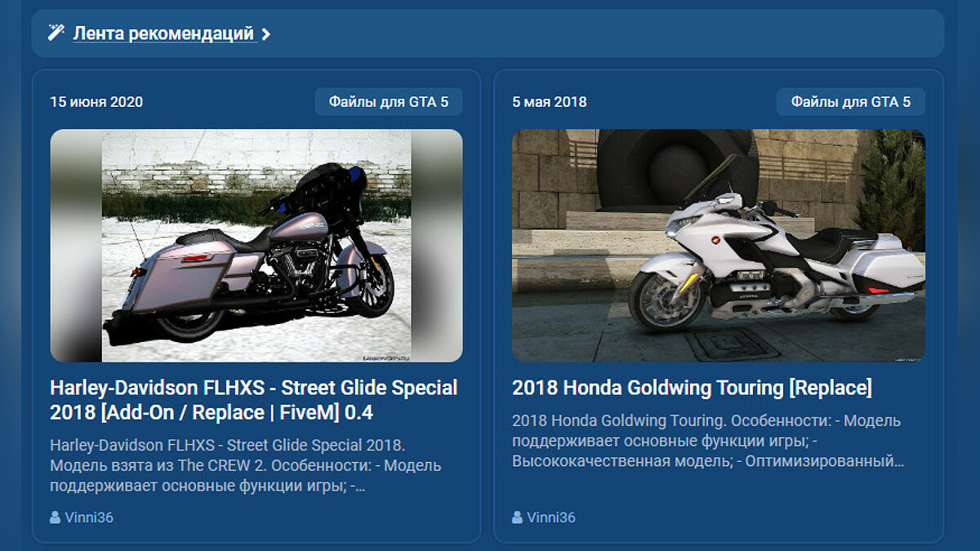Click the 15 июня 2020 date label
The height and width of the screenshot is (551, 980).
pos(96,102)
